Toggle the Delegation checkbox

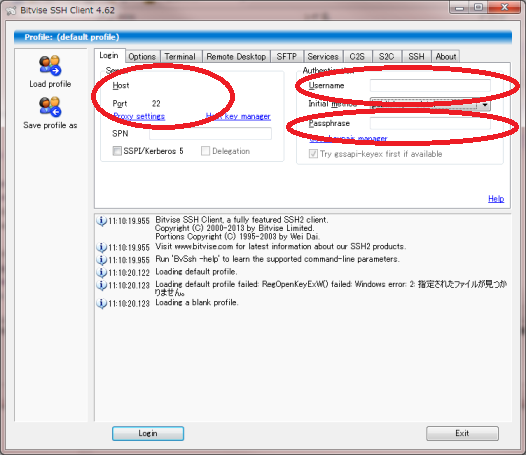[205, 151]
